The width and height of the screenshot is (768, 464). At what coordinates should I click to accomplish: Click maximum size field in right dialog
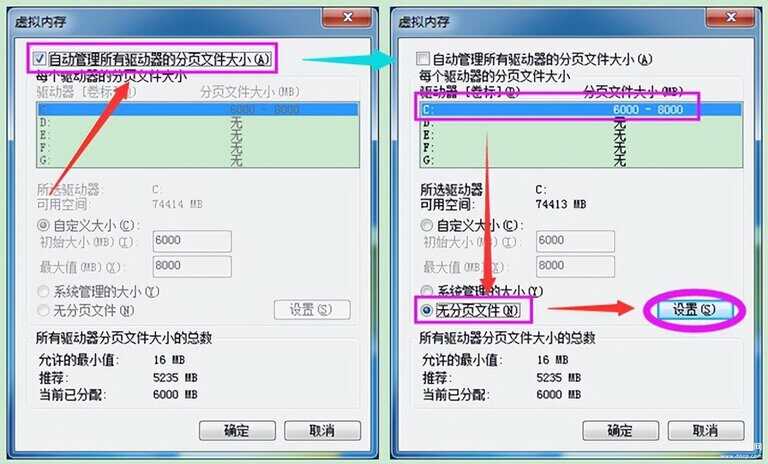click(x=576, y=266)
